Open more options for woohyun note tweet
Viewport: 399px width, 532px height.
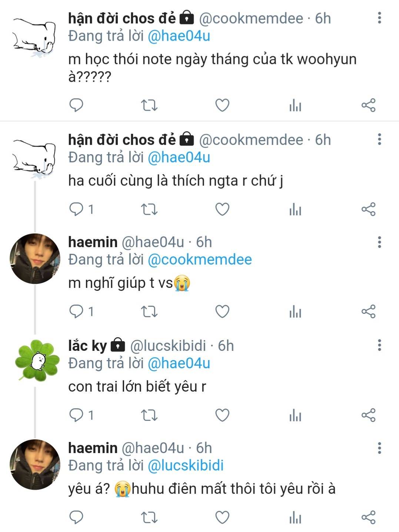pyautogui.click(x=379, y=18)
